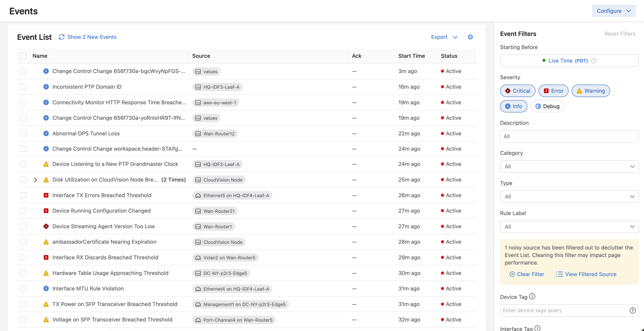644x331 pixels.
Task: Sort by the Start Time column header
Action: pos(412,56)
